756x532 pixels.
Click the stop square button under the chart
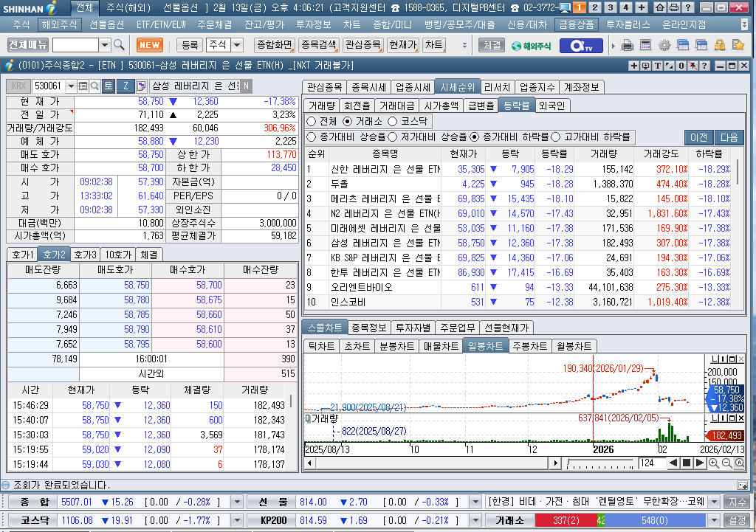coord(687,463)
